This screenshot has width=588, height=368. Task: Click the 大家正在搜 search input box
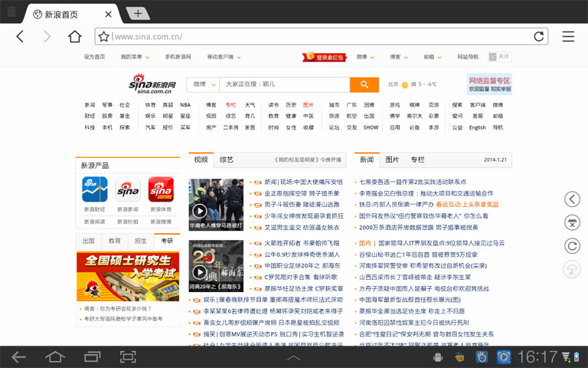pyautogui.click(x=285, y=84)
